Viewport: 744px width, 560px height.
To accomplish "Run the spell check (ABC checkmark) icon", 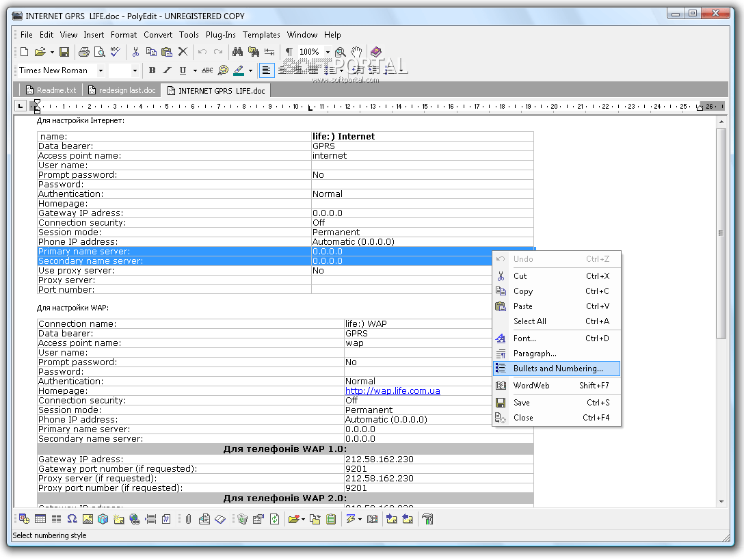I will [x=116, y=52].
